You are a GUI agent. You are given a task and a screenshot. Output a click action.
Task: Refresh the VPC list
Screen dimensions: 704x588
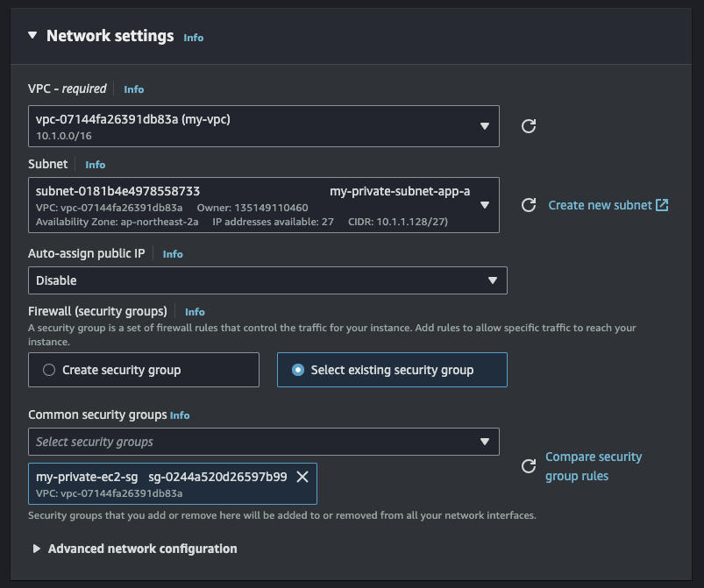(529, 126)
